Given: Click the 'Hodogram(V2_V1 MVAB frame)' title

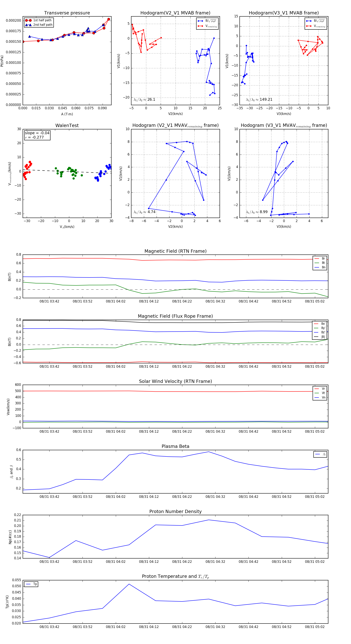Looking at the screenshot, I should click(175, 13).
